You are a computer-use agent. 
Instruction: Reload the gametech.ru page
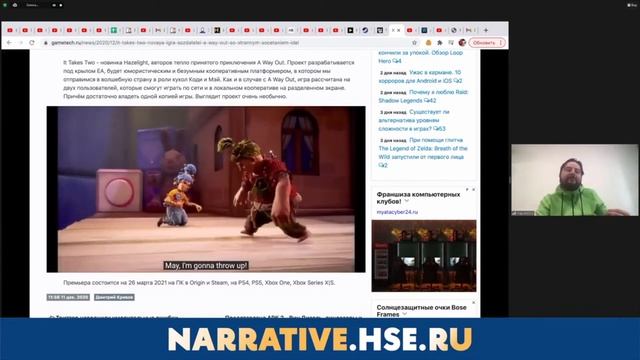tap(32, 42)
